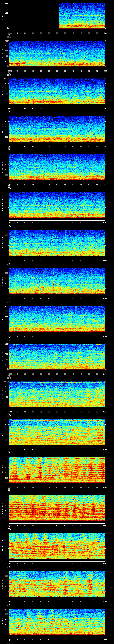The image size is (114, 644).
Task: Click the 4:14:00 start time label
Action: coord(9,412)
